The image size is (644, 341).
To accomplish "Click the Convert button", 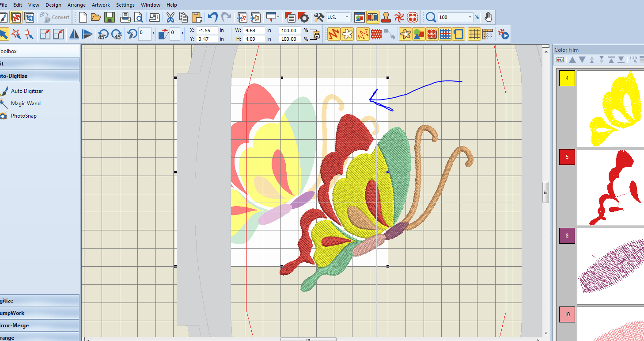I will (54, 17).
